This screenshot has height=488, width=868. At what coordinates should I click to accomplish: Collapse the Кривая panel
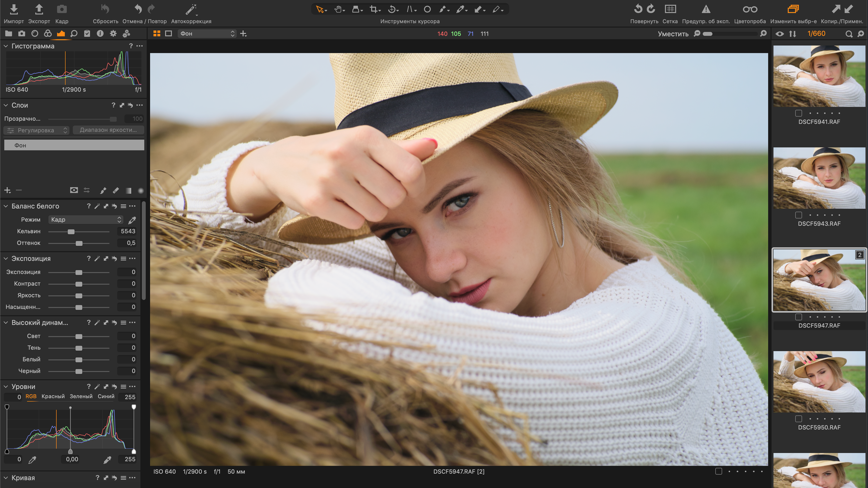click(6, 478)
